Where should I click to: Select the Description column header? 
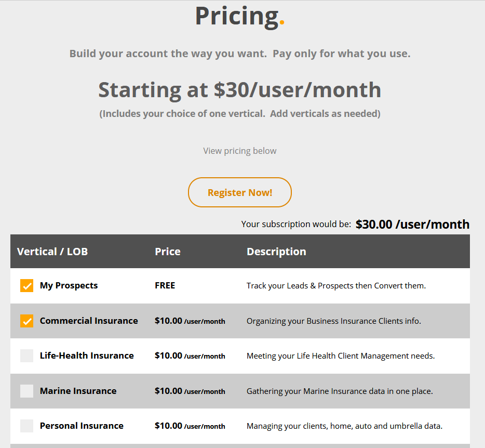click(x=276, y=252)
